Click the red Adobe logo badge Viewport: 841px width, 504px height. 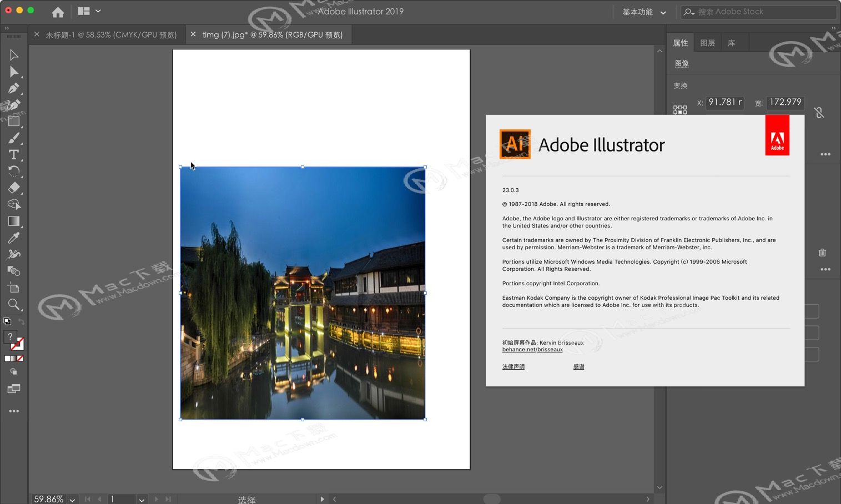click(777, 135)
